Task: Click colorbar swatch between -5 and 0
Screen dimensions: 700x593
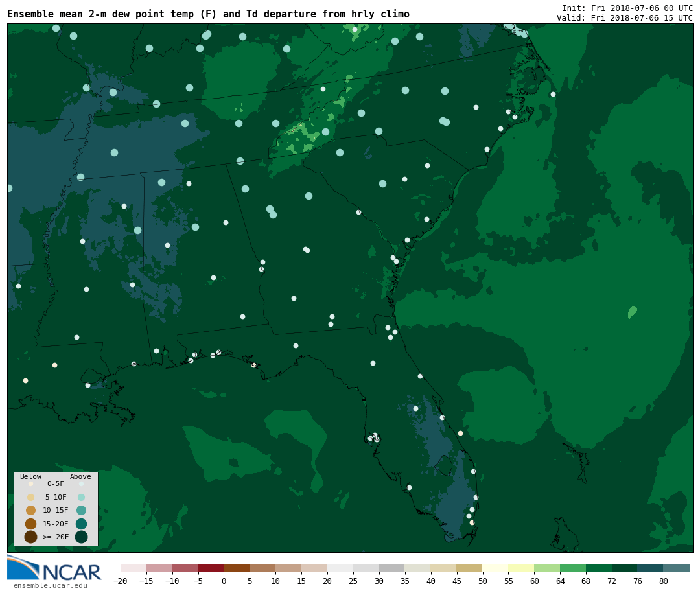Action: (x=211, y=568)
